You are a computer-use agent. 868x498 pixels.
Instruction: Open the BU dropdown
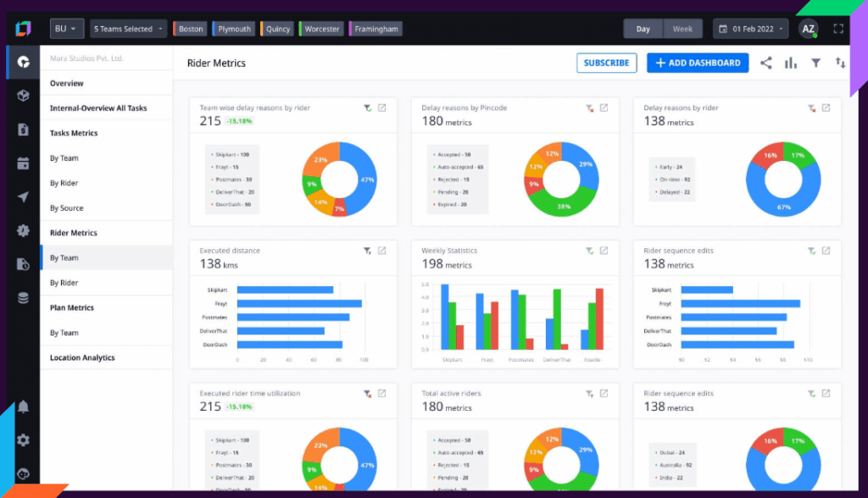(66, 28)
